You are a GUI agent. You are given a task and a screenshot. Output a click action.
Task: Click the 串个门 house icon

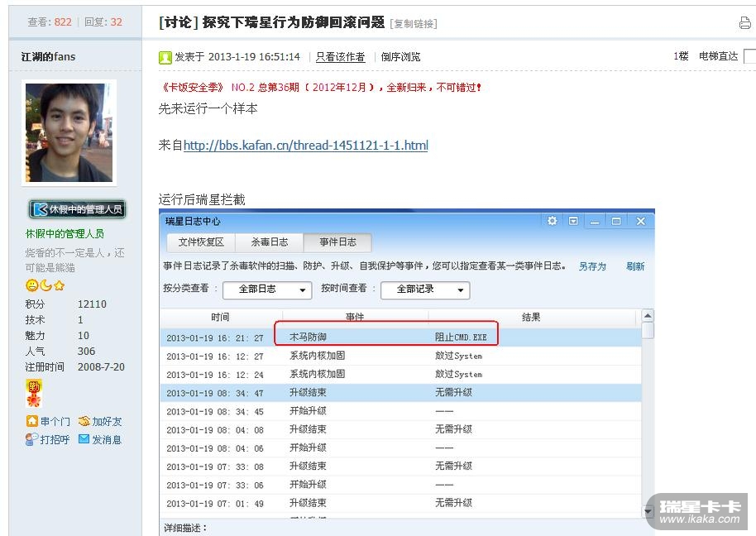pyautogui.click(x=31, y=421)
